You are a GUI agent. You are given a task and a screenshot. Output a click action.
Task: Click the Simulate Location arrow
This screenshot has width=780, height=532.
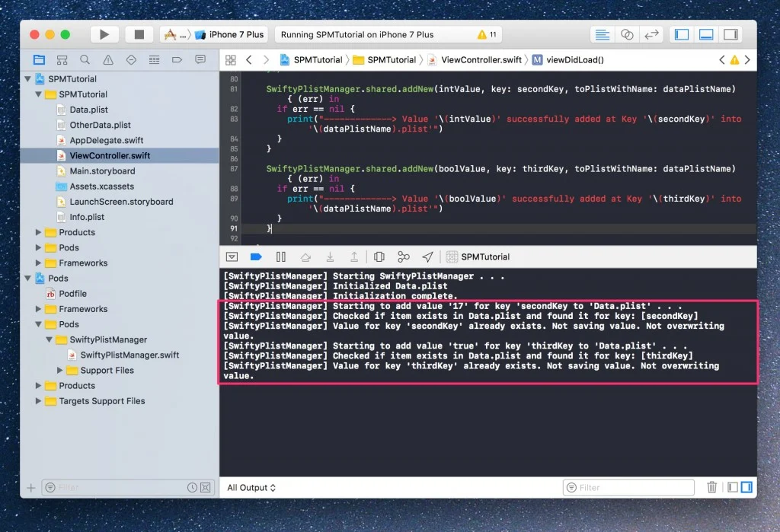tap(428, 257)
